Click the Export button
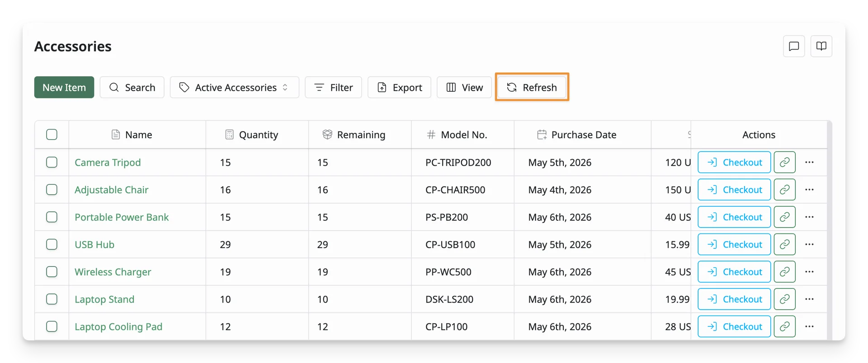This screenshot has width=868, height=363. pyautogui.click(x=399, y=87)
